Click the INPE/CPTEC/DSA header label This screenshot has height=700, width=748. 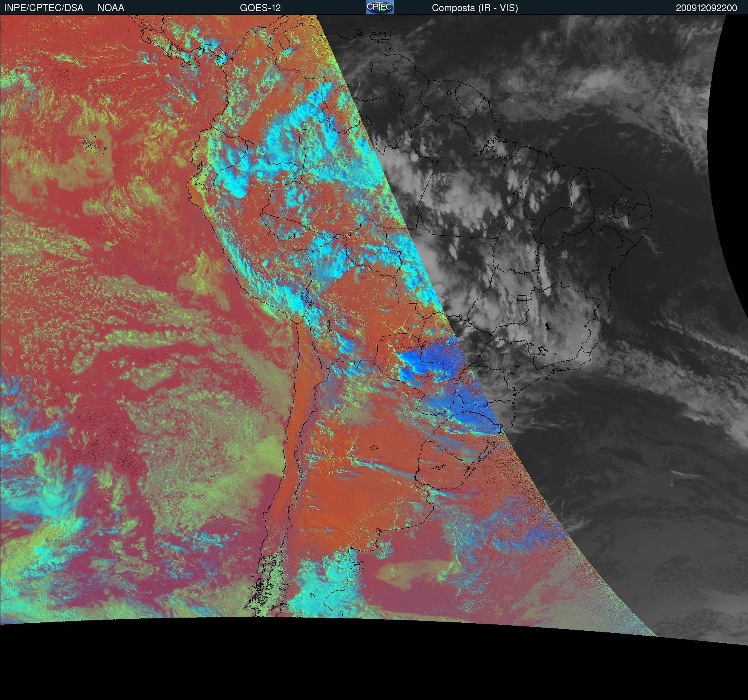tap(44, 8)
